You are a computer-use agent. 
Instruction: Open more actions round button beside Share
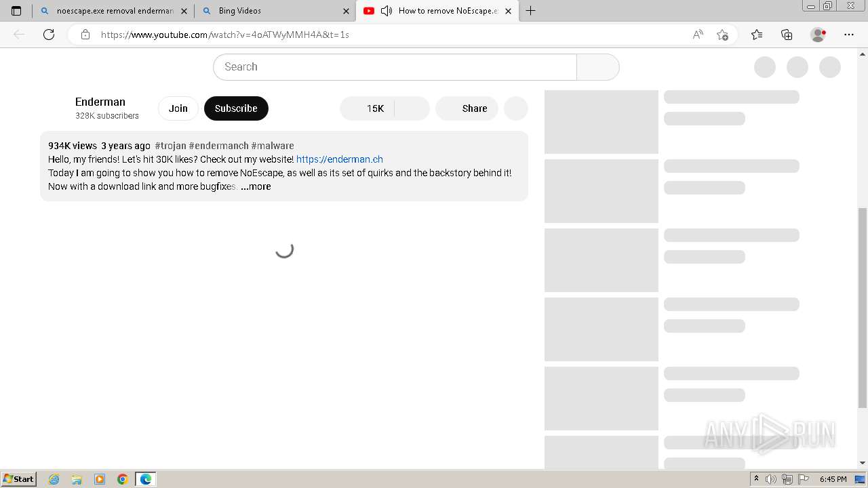[516, 108]
